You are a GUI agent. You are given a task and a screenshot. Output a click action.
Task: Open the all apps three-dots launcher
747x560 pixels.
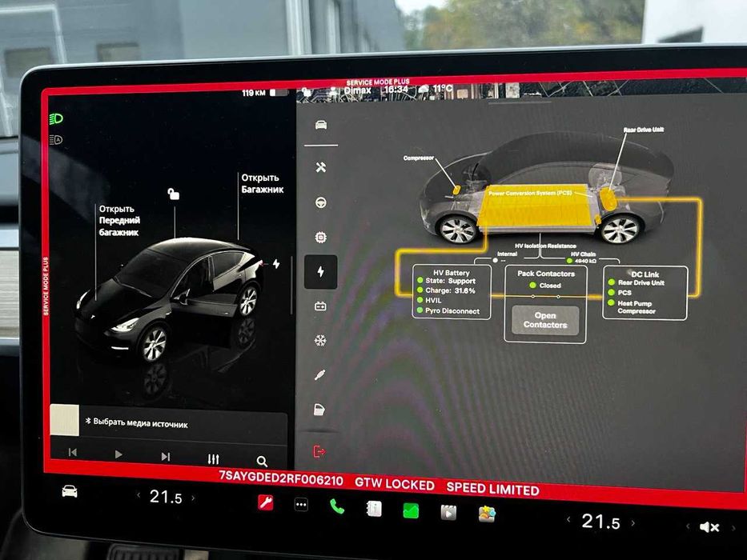pos(301,504)
